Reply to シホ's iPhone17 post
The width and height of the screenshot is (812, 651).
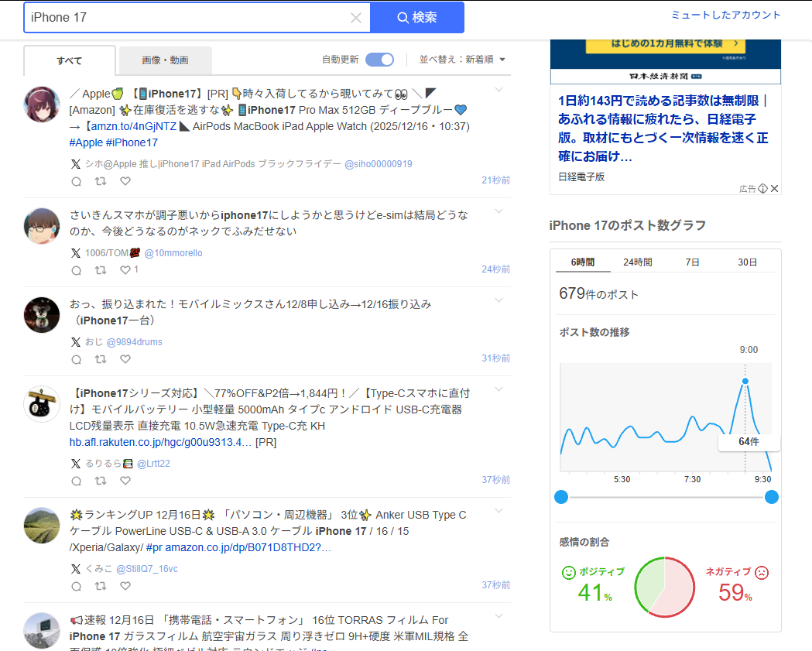[x=76, y=180]
